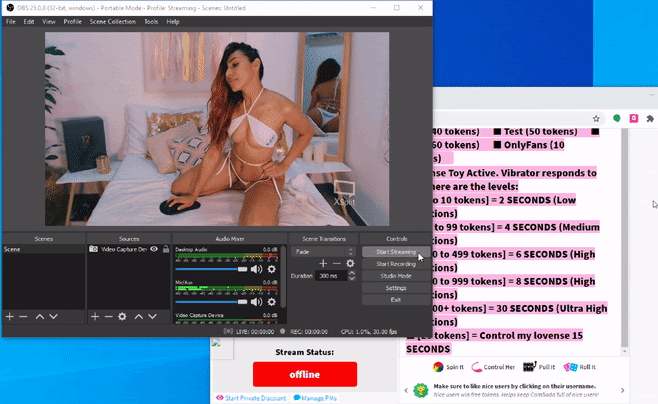This screenshot has width=658, height=404.
Task: Open source properties gear icon
Action: coord(122,317)
